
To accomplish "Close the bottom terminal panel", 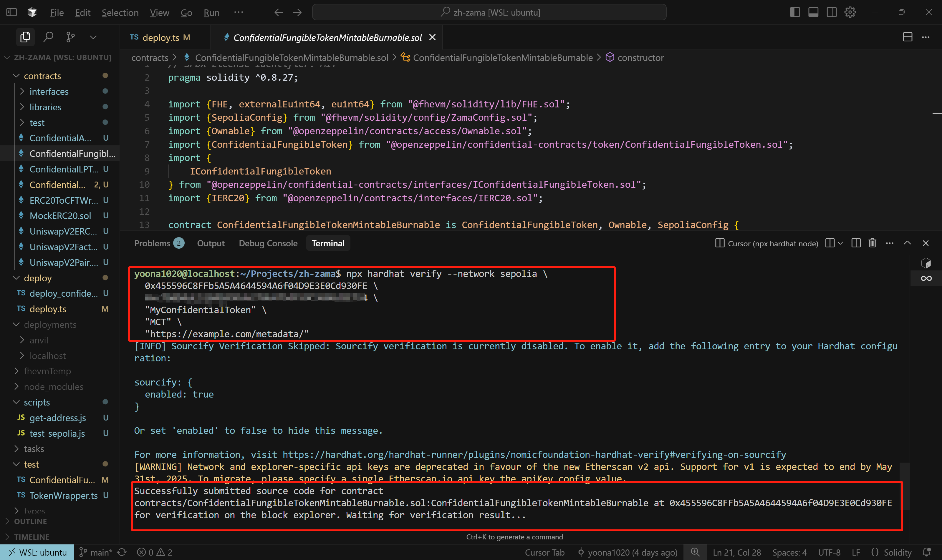I will pyautogui.click(x=926, y=243).
